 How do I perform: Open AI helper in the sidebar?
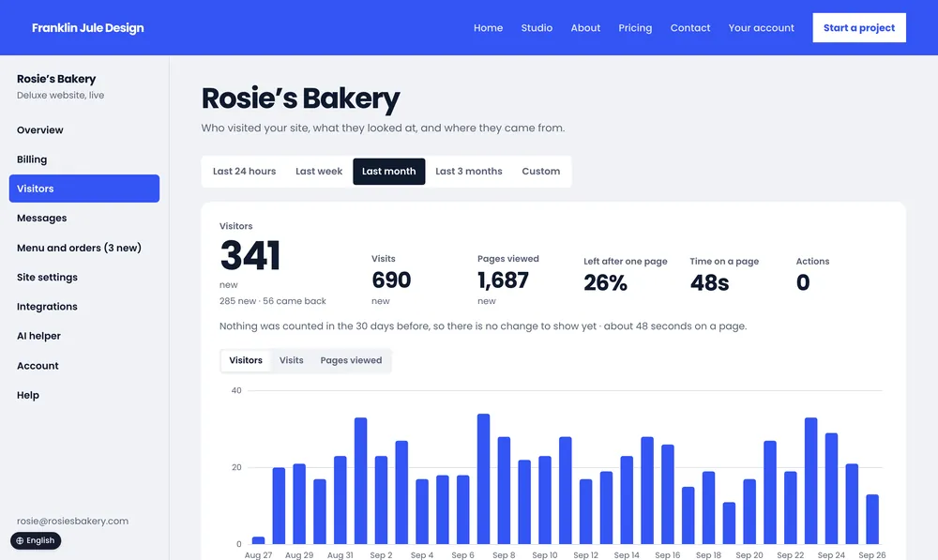click(x=84, y=336)
